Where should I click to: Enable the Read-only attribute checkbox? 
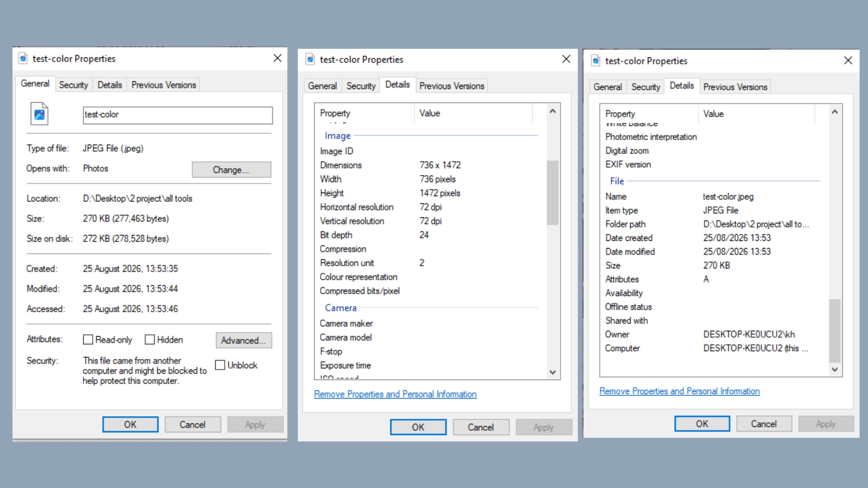point(88,339)
